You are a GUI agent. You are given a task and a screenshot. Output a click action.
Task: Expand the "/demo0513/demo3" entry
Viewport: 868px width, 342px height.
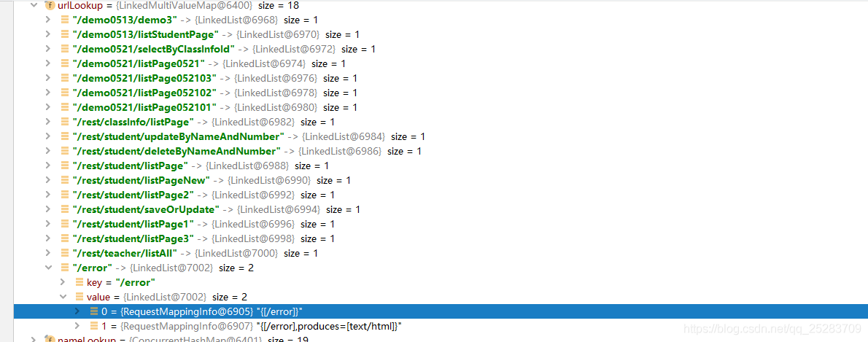(x=49, y=20)
